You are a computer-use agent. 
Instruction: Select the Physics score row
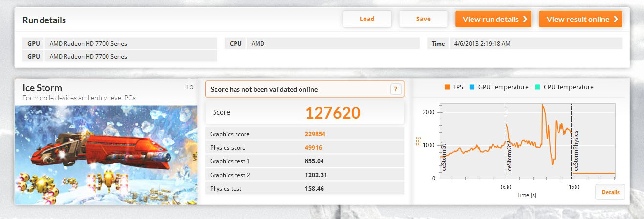coord(305,148)
